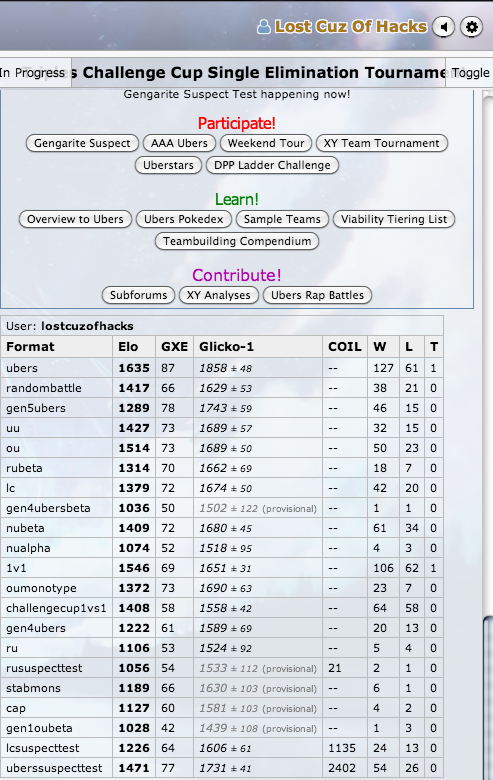Select the gen5ubers format cell

[57, 408]
